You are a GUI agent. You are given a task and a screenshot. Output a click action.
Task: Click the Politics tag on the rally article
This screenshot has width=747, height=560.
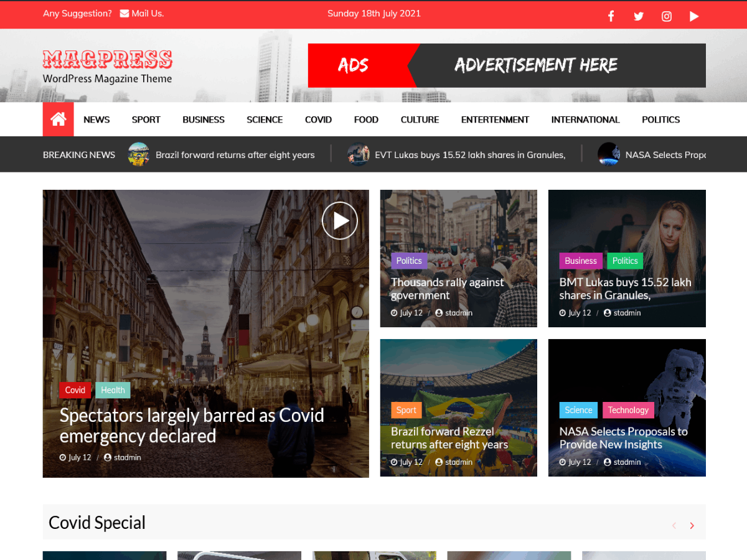click(409, 261)
